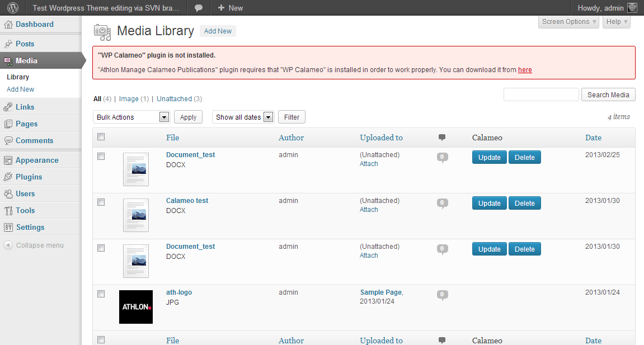Screen dimensions: 644x345
Task: Click the Collapse menu arrow icon
Action: (x=8, y=245)
